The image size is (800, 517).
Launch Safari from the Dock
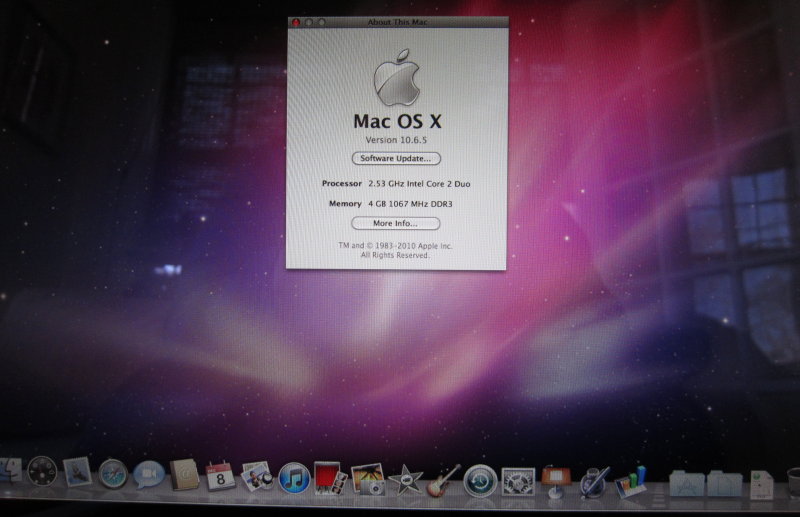[113, 474]
